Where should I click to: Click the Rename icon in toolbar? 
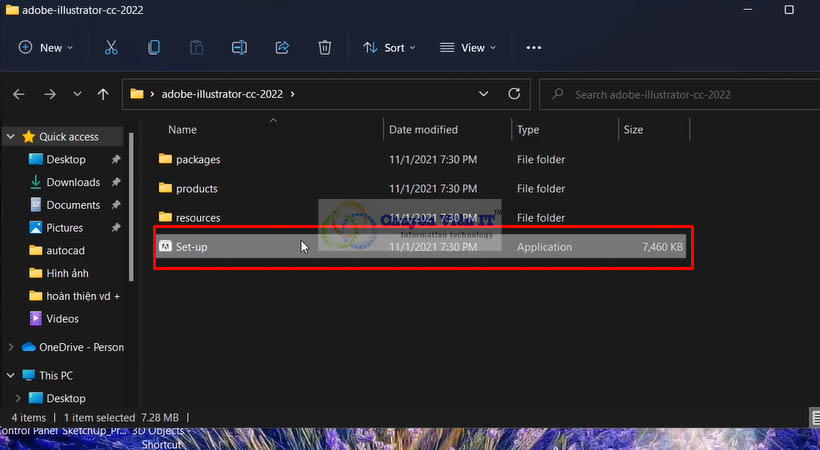(x=239, y=47)
